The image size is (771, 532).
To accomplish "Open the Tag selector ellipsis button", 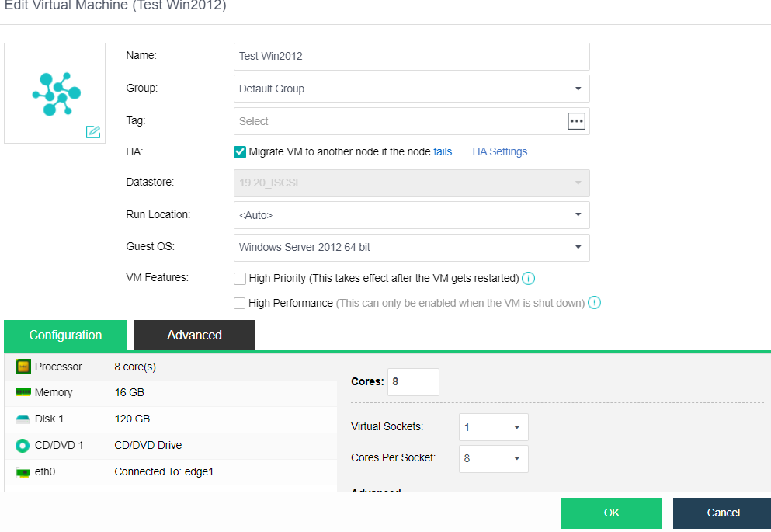I will point(576,121).
